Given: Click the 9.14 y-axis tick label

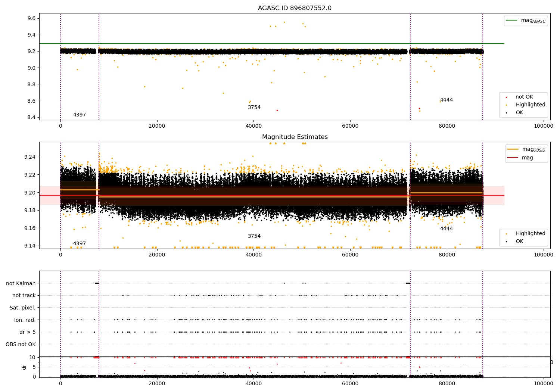Looking at the screenshot, I should tap(30, 246).
